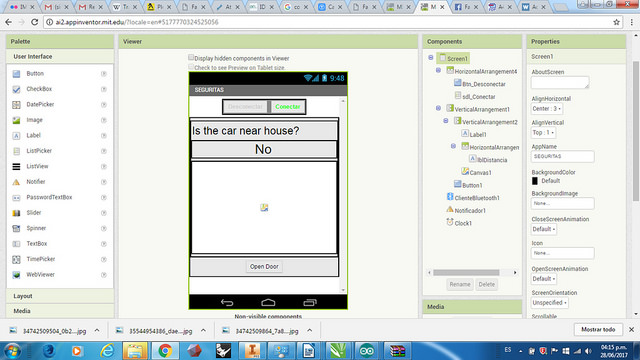
Task: Select Btn_Desconectar in component tree
Action: coord(484,84)
